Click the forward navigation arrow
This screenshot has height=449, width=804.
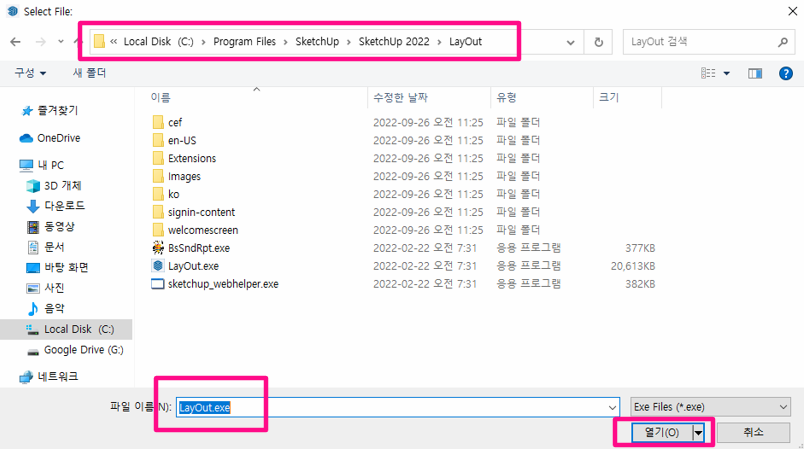41,42
